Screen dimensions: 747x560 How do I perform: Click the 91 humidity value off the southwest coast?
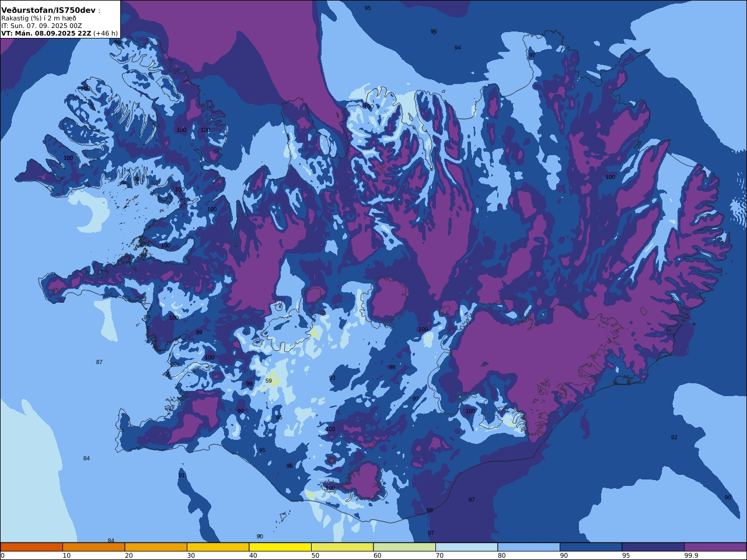(181, 475)
